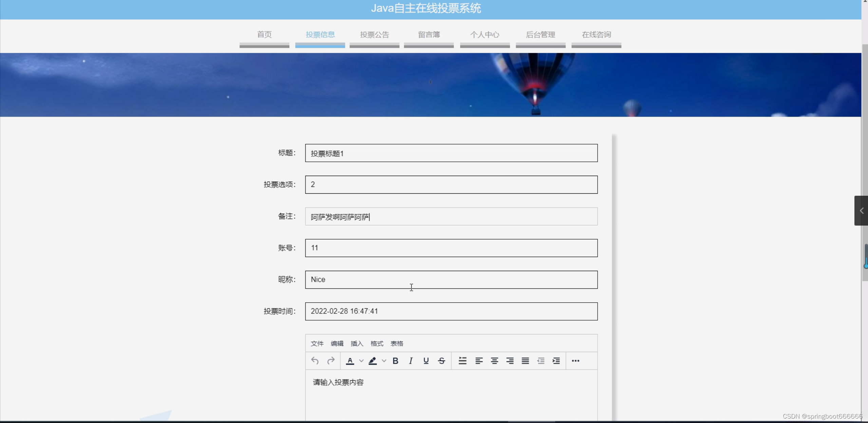Image resolution: width=868 pixels, height=423 pixels.
Task: Open highlight color dropdown arrow
Action: [x=384, y=361]
